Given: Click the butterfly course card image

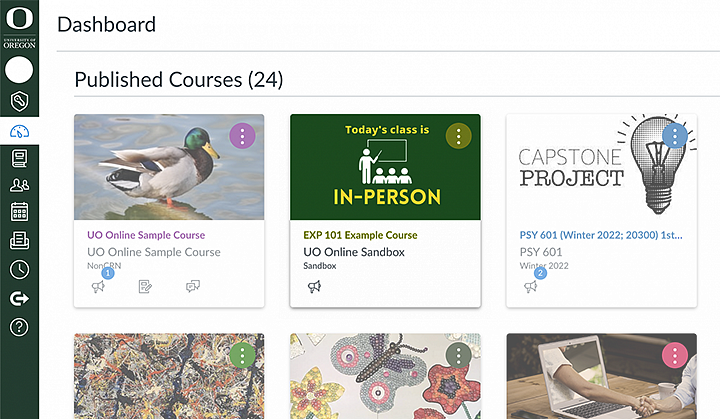Looking at the screenshot, I should click(x=385, y=380).
